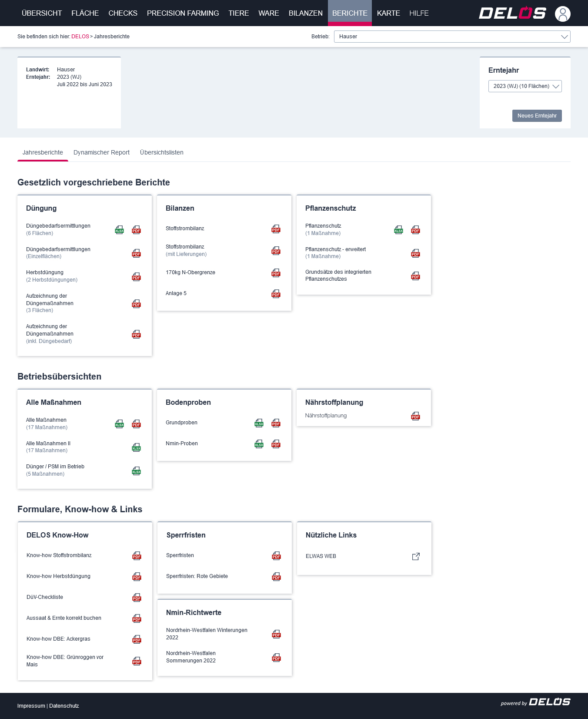The image size is (588, 719).
Task: Switch to the Dynamischer Report tab
Action: click(101, 152)
